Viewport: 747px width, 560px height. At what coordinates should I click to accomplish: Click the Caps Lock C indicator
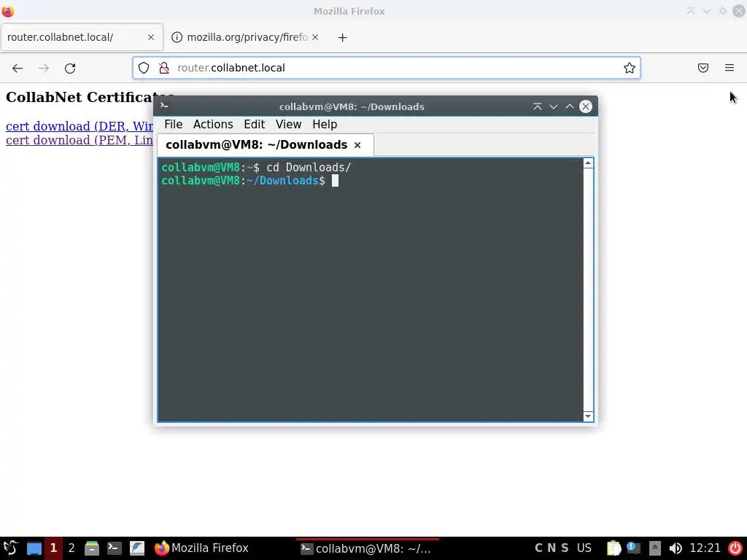(538, 548)
